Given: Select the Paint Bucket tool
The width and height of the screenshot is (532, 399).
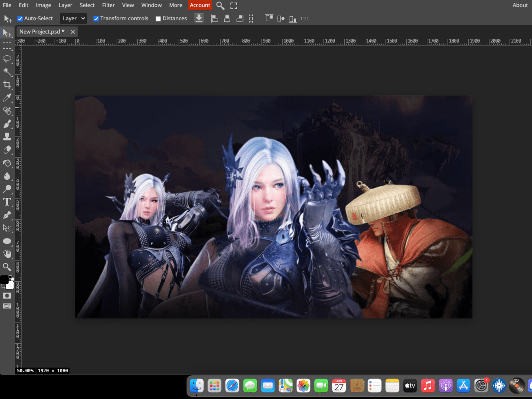Looking at the screenshot, I should [x=7, y=163].
